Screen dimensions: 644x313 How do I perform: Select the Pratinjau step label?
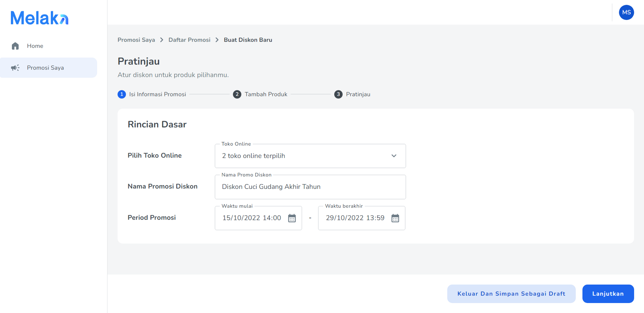(x=358, y=94)
